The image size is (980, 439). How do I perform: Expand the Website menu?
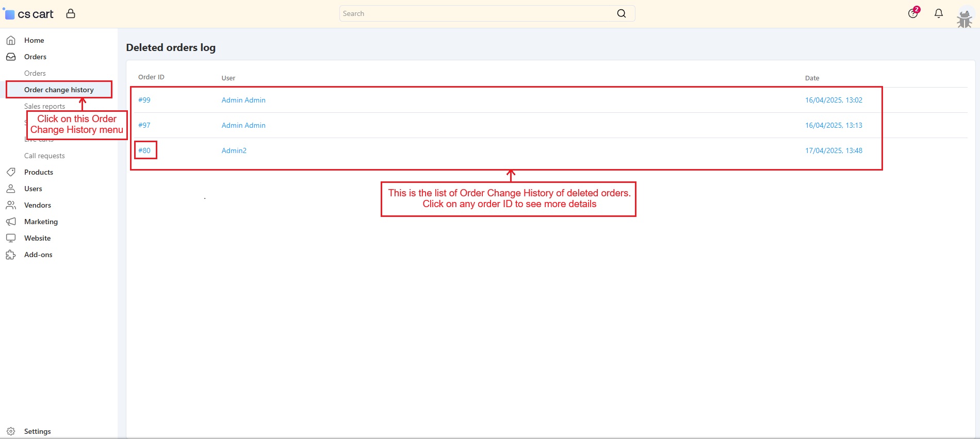pyautogui.click(x=37, y=238)
